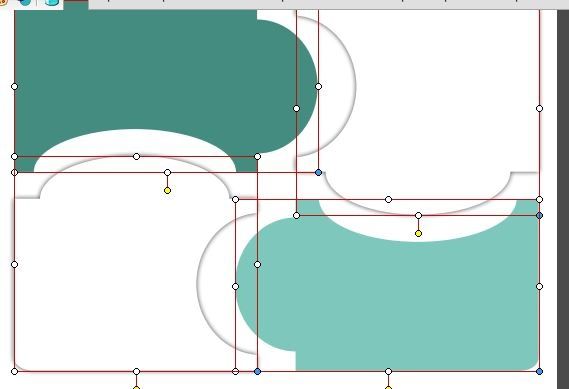Click the blue handle at the bottom-right corner of the light teal shape
This screenshot has height=389, width=569.
pos(539,372)
